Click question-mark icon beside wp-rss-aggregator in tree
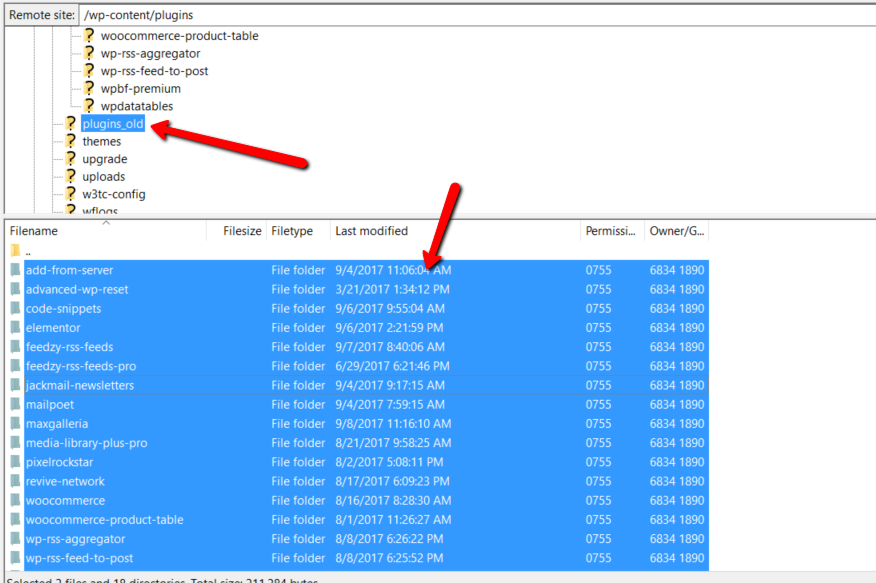This screenshot has height=583, width=876. [x=89, y=53]
